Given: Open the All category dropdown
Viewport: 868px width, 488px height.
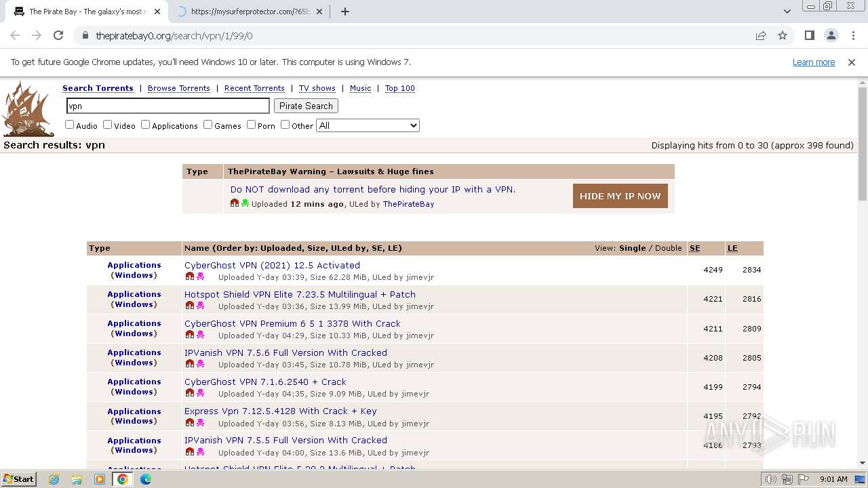Looking at the screenshot, I should pyautogui.click(x=368, y=125).
